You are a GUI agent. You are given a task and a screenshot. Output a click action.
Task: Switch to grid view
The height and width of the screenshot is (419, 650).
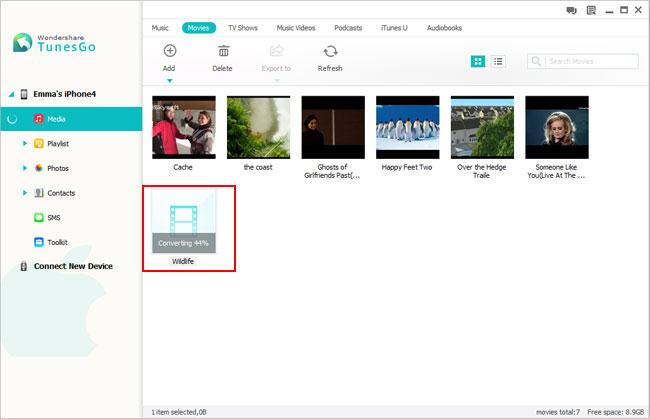[x=479, y=61]
